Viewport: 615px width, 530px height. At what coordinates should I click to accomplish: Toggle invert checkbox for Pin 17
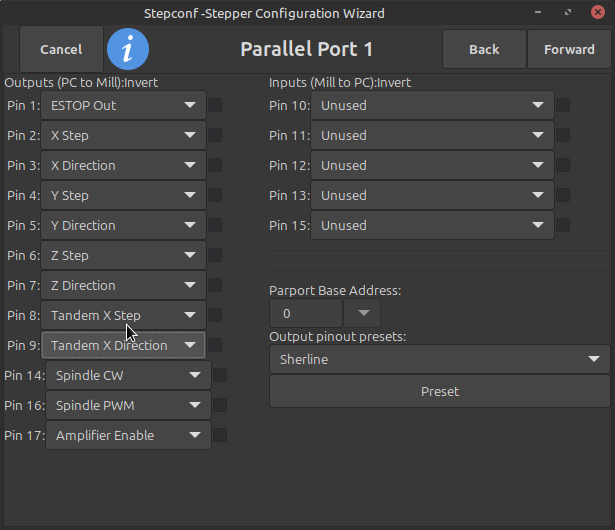pyautogui.click(x=220, y=435)
